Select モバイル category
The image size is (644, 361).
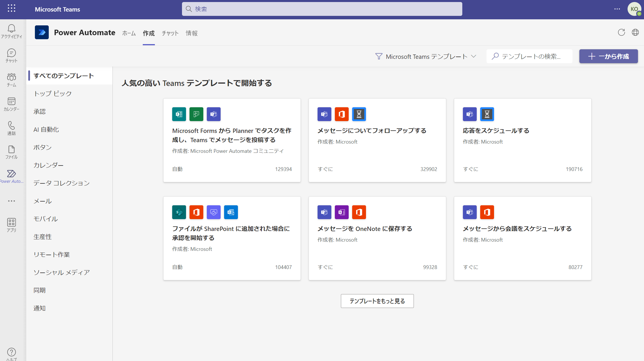[70, 219]
